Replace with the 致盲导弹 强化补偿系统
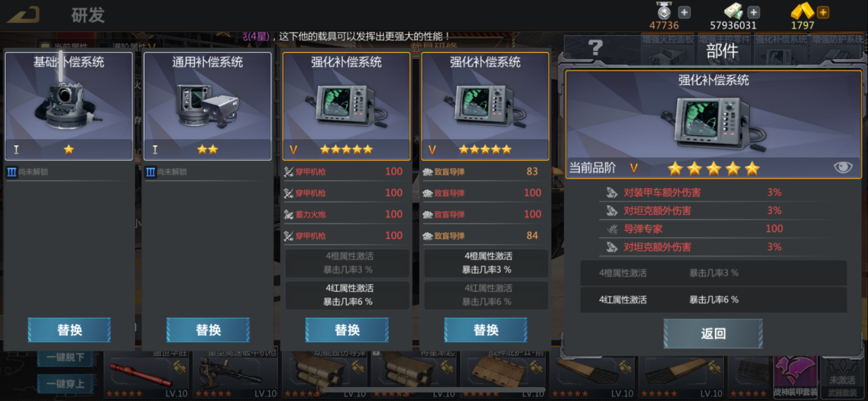This screenshot has height=401, width=868. (486, 330)
